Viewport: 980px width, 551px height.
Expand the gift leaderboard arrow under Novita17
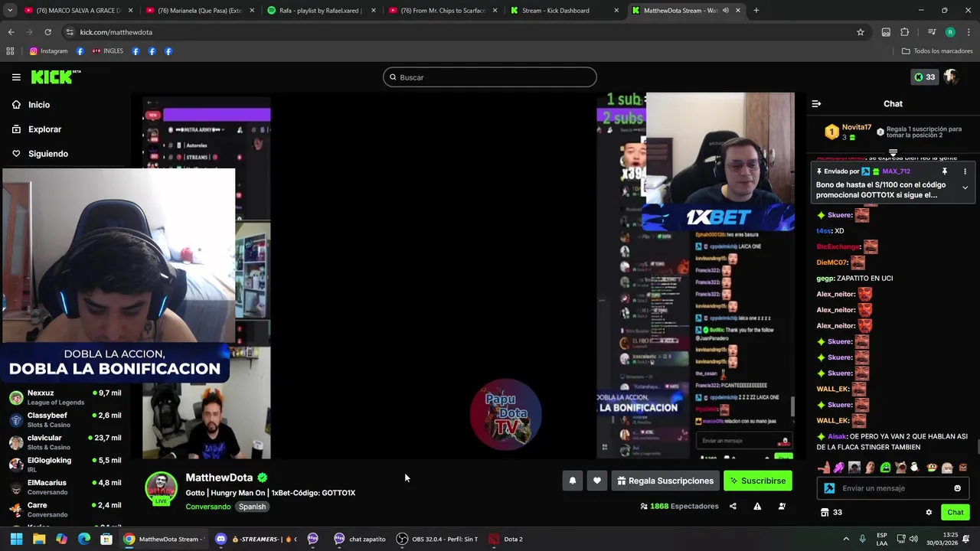893,153
